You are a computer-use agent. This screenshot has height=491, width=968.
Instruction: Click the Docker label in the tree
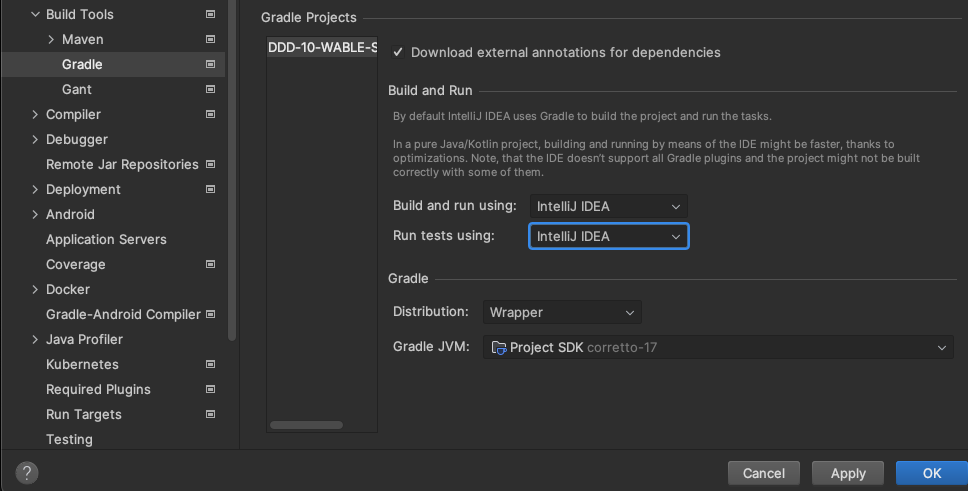pyautogui.click(x=68, y=289)
